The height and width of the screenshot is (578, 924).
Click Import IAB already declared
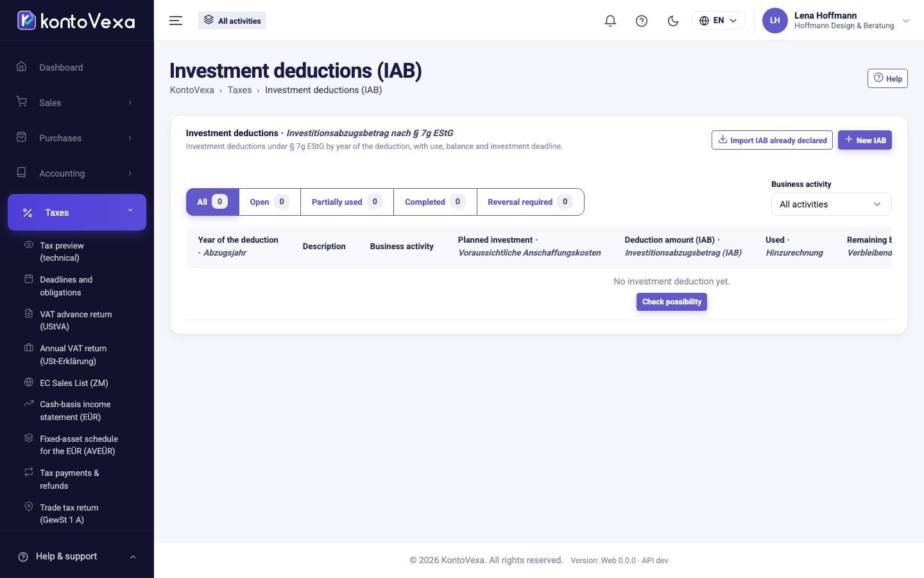pos(772,140)
